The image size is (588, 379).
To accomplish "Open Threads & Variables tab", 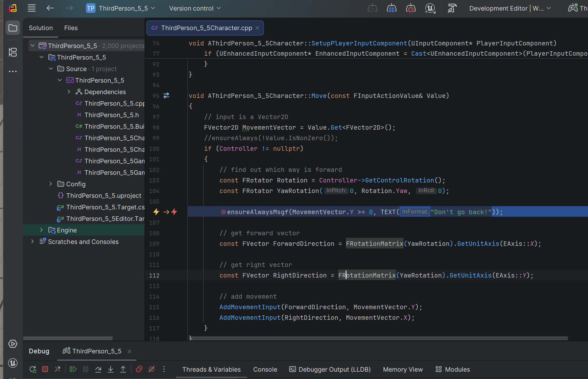I will pos(211,369).
